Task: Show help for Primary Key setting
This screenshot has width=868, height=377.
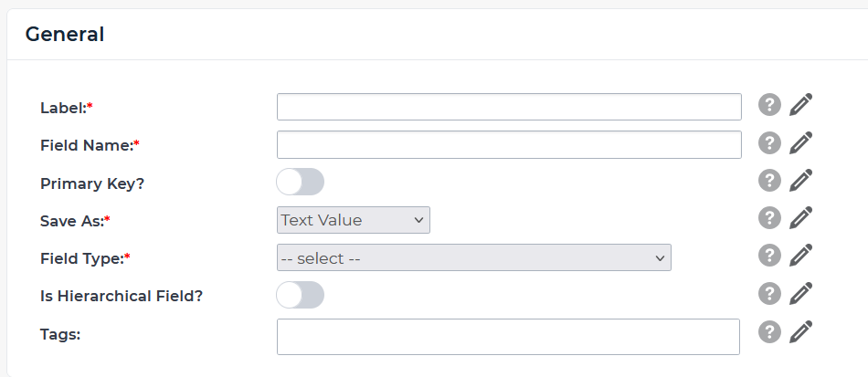Action: tap(769, 181)
